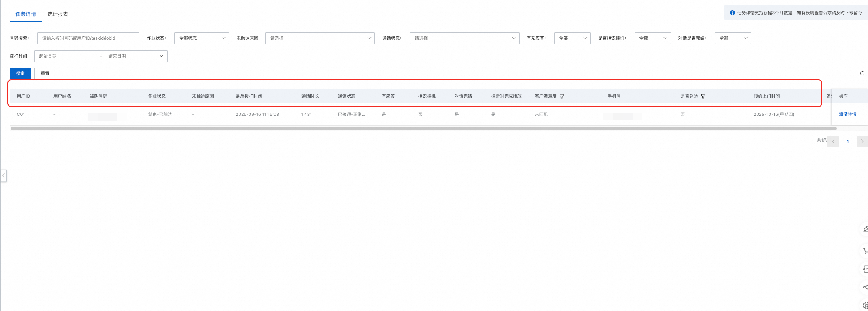The height and width of the screenshot is (311, 868).
Task: Click the C01 user ID cell
Action: coord(21,115)
